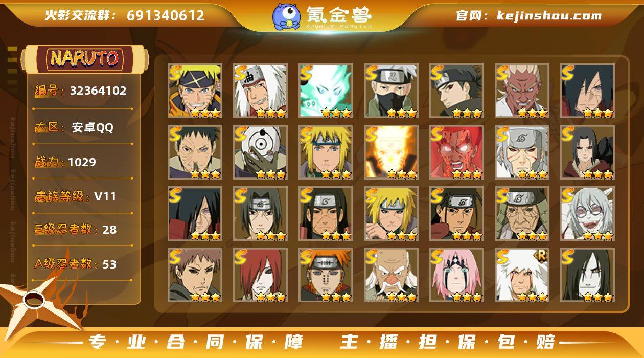Click the NARUTO scroll banner logo
This screenshot has width=644, height=358.
[85, 59]
